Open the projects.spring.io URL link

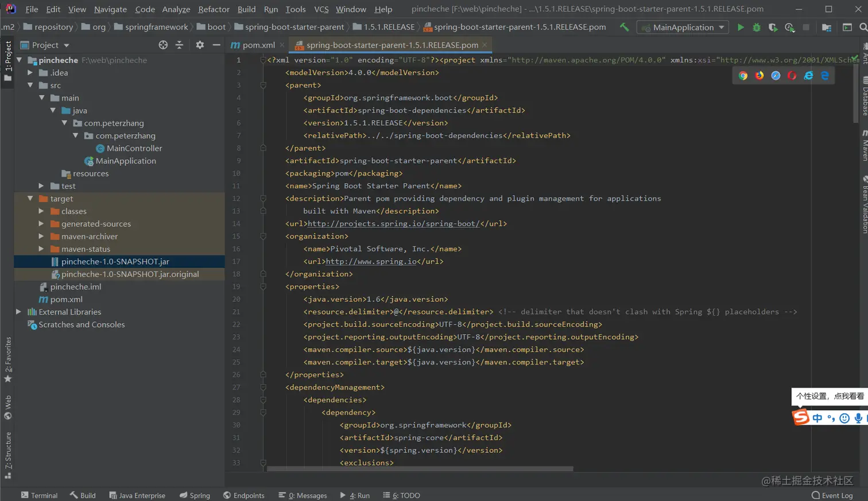tap(393, 224)
